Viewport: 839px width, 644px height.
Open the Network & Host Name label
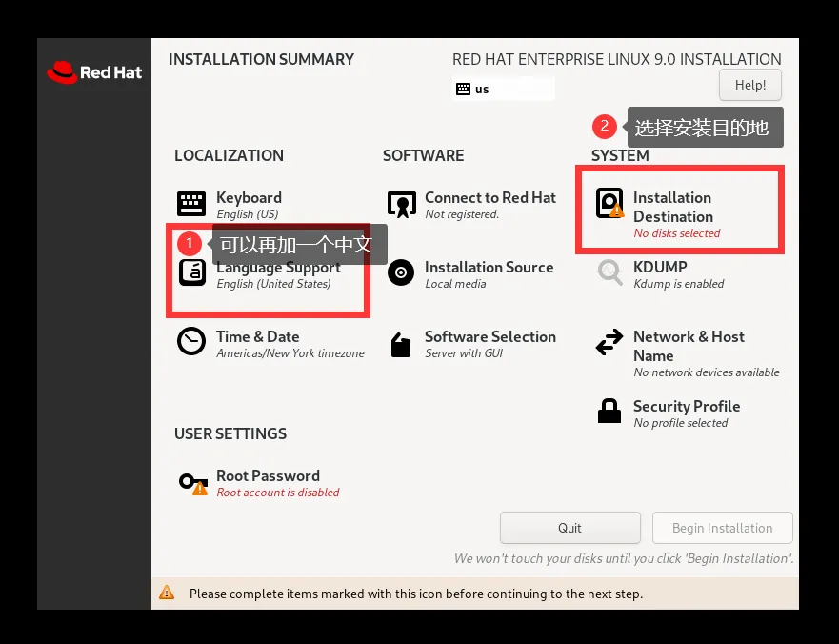[689, 347]
